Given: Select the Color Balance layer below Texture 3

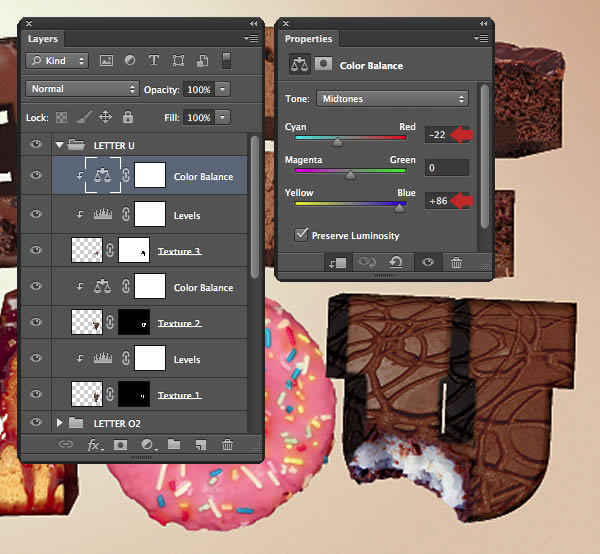Looking at the screenshot, I should pyautogui.click(x=150, y=286).
